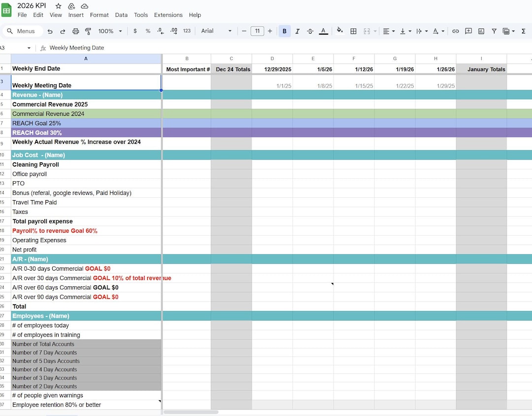Format as currency with dollar icon
The width and height of the screenshot is (532, 416).
[135, 31]
